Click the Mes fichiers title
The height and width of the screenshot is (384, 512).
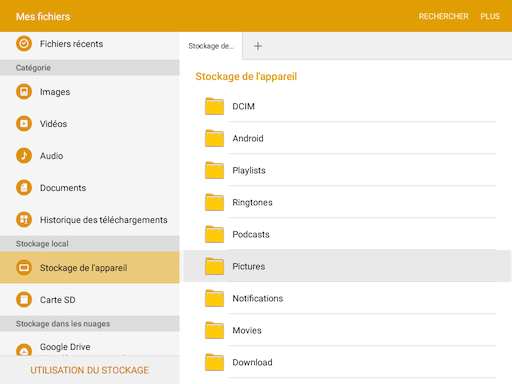(x=43, y=16)
